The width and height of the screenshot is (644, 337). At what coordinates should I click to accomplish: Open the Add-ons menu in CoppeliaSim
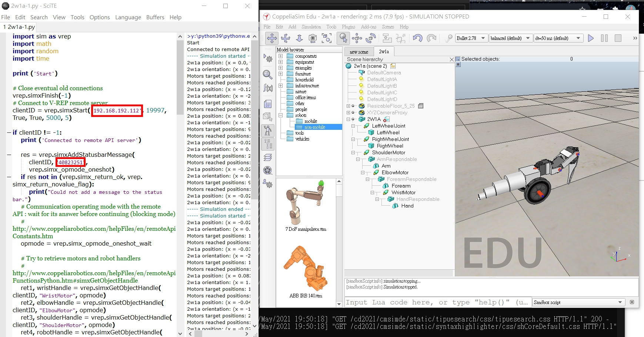click(368, 27)
